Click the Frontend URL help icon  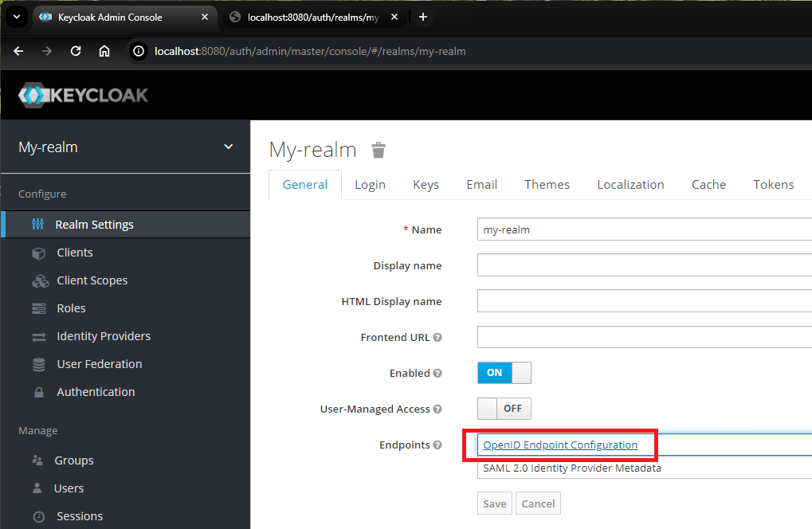437,337
